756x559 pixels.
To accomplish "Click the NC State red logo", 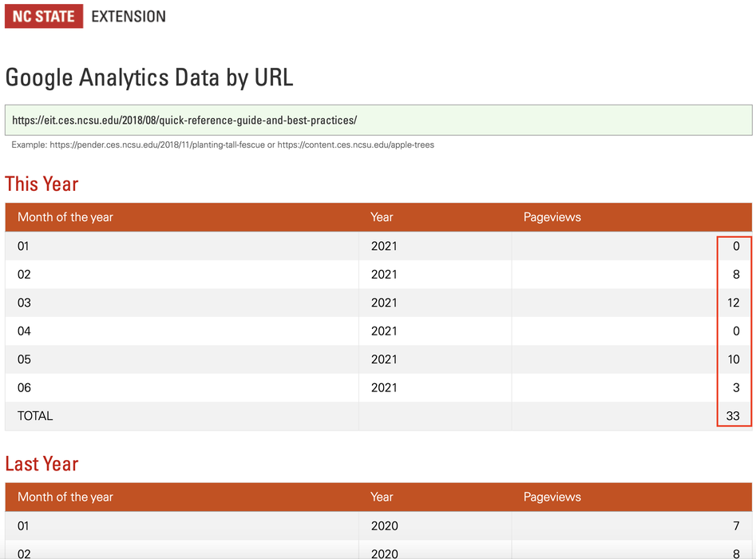I will pos(44,16).
